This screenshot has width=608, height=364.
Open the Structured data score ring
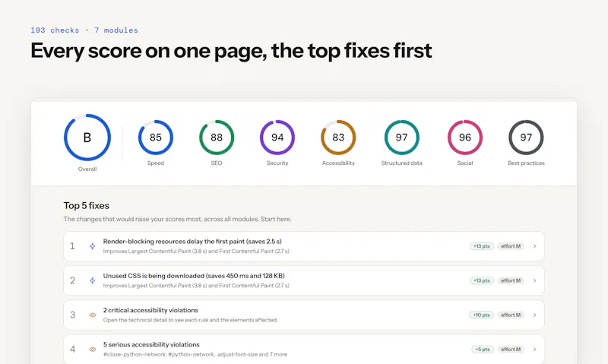[x=402, y=138]
